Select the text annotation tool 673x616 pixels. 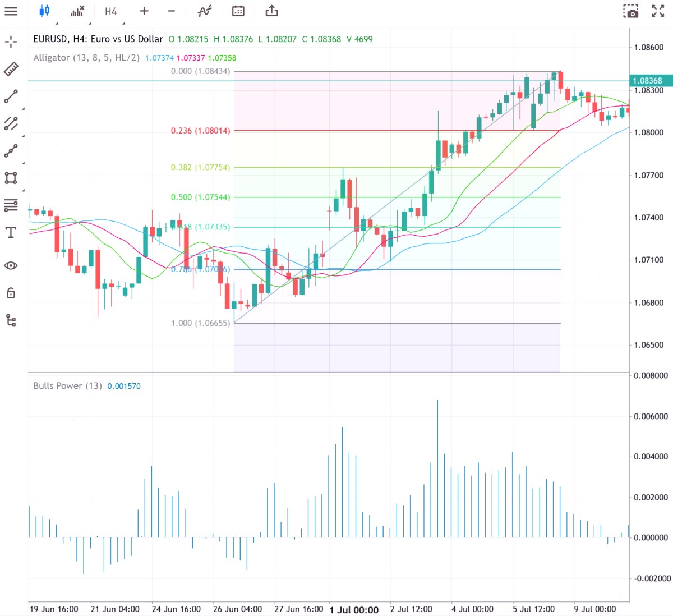(x=11, y=233)
